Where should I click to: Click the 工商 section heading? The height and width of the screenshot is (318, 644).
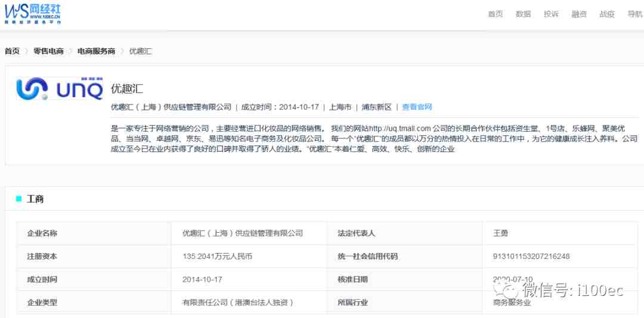pyautogui.click(x=35, y=199)
